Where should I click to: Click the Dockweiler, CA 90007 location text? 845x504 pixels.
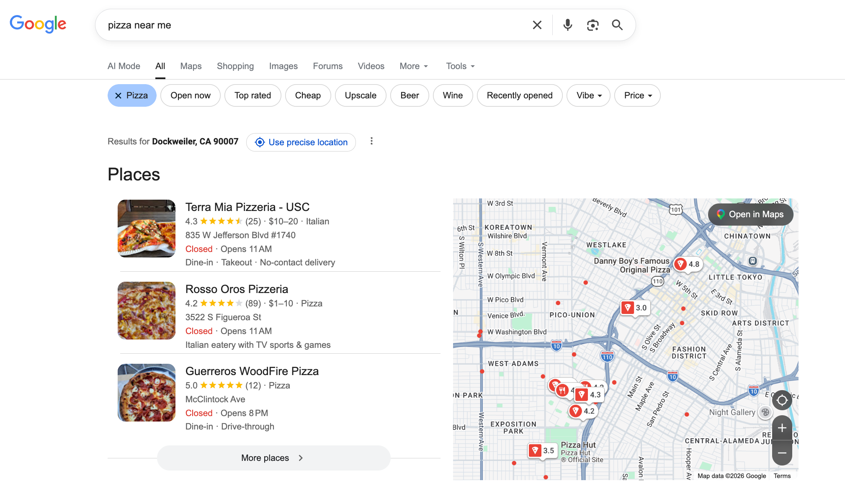(195, 141)
